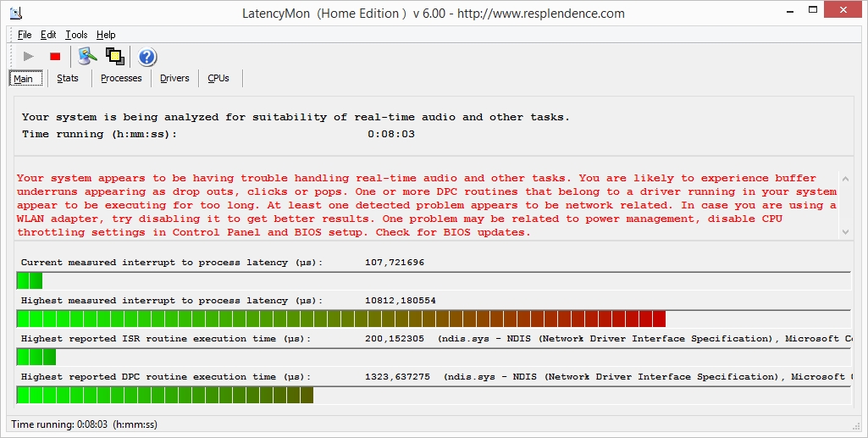The image size is (868, 438).
Task: Stop monitoring with the red stop button
Action: pos(55,56)
